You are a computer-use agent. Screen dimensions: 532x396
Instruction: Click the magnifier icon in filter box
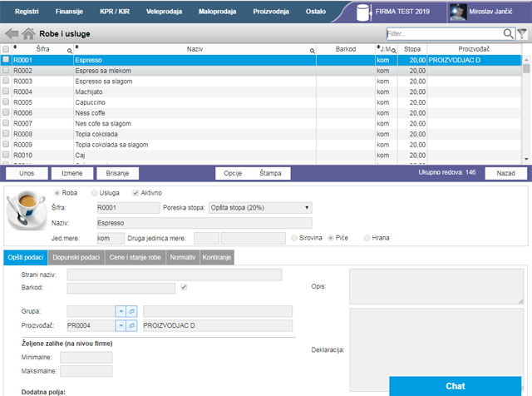pyautogui.click(x=508, y=33)
